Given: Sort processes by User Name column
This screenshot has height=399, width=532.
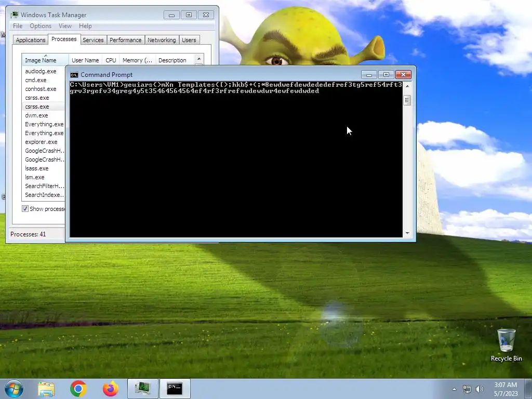Looking at the screenshot, I should click(85, 60).
